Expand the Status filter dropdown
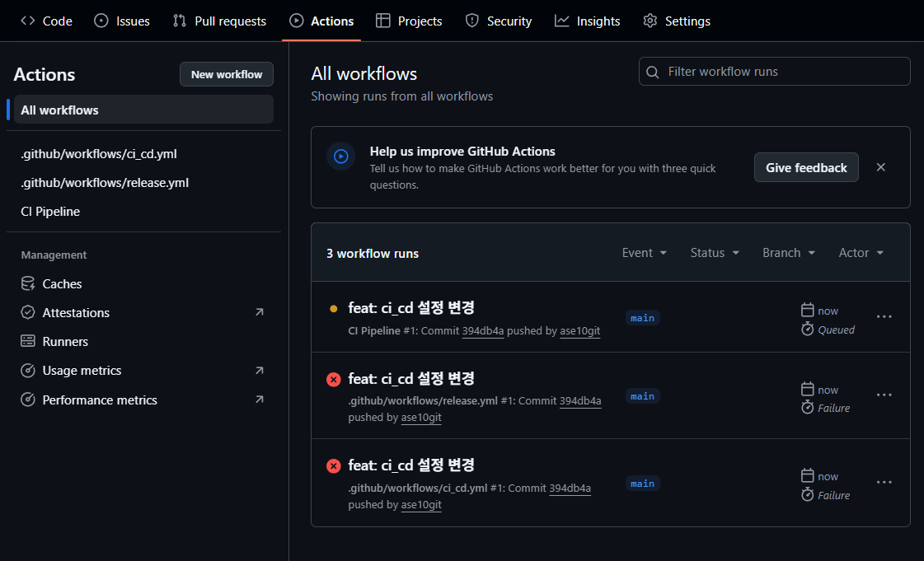Screen dimensions: 924x561 tap(714, 253)
